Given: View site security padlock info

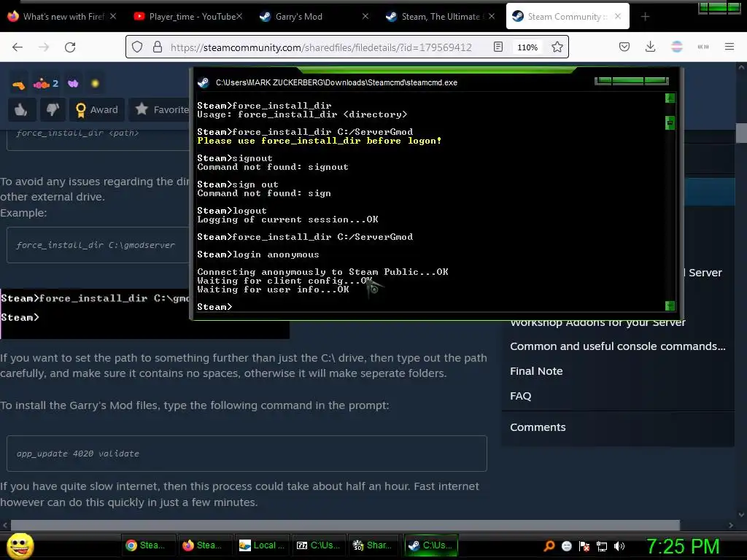Looking at the screenshot, I should pyautogui.click(x=158, y=47).
